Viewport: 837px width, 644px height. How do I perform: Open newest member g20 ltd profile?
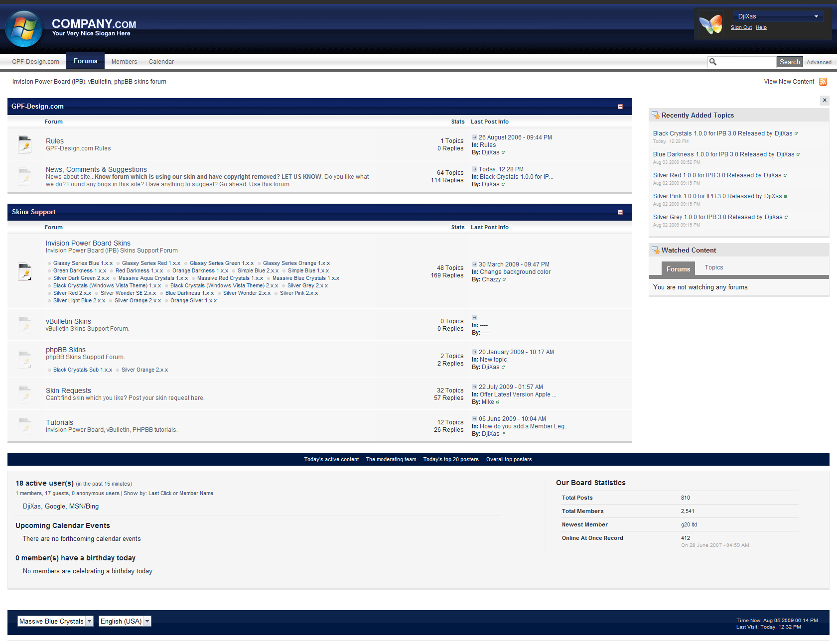point(689,524)
